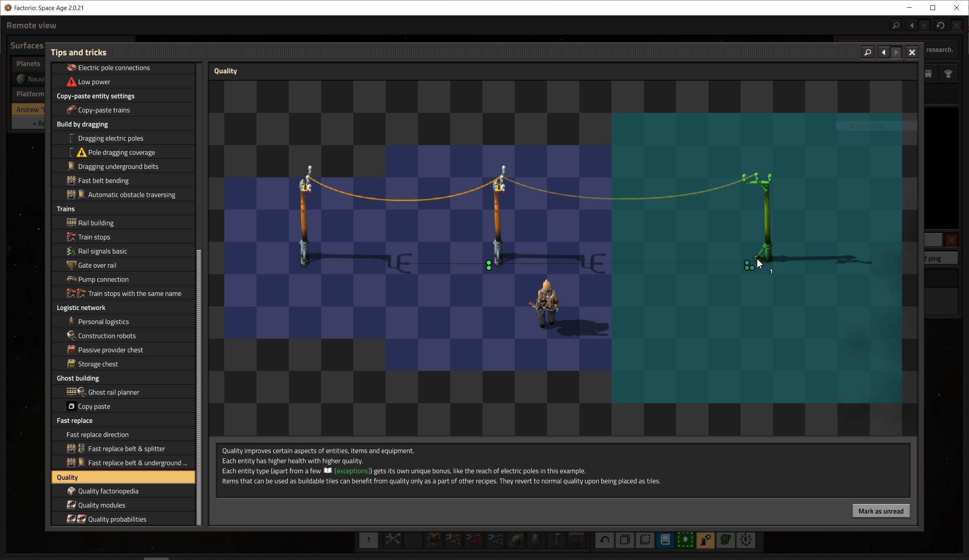Screen dimensions: 969x560
Task: Toggle the spark burst shortcut button
Action: (746, 540)
